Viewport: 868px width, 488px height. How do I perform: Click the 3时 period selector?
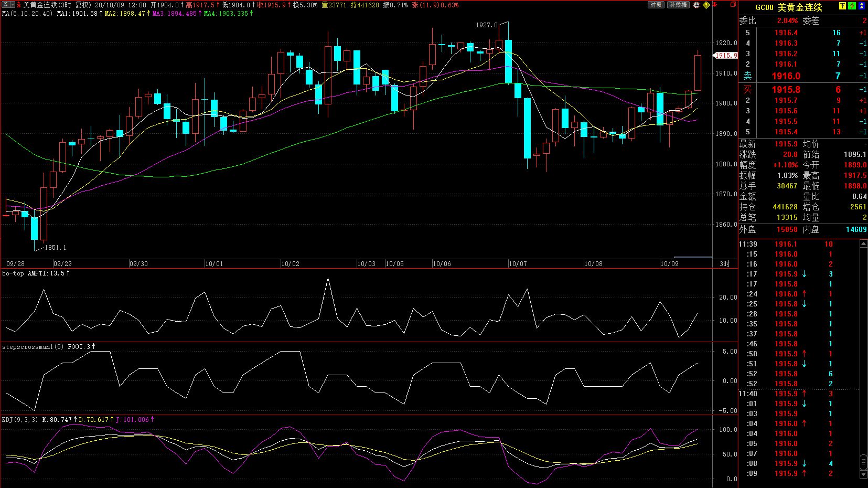[x=724, y=263]
